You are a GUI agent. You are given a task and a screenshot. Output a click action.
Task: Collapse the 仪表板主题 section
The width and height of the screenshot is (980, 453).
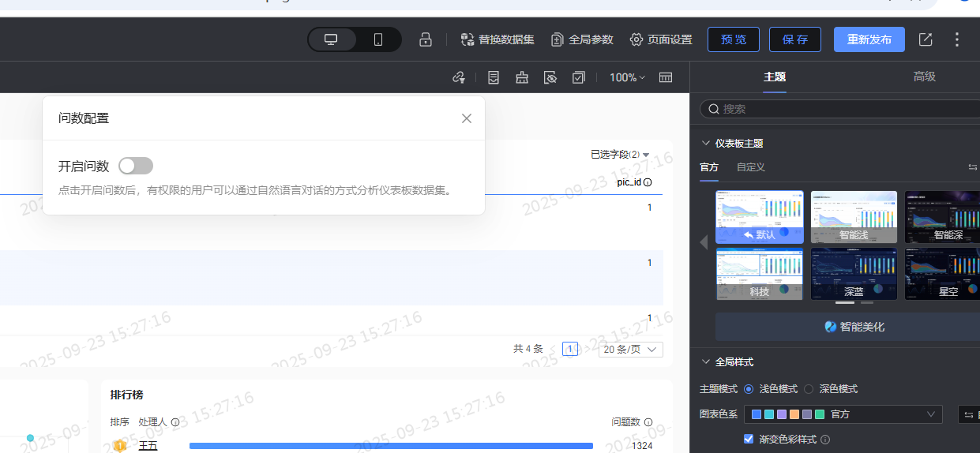click(x=706, y=143)
